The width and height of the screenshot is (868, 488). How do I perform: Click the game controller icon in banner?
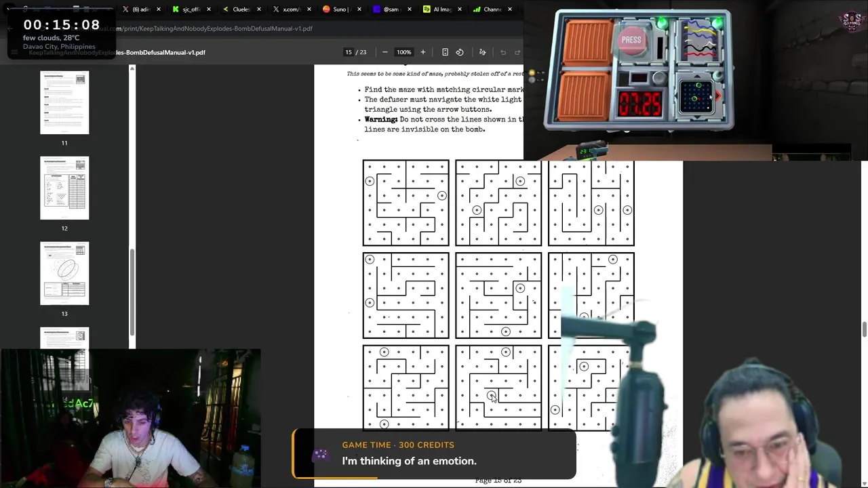[320, 455]
